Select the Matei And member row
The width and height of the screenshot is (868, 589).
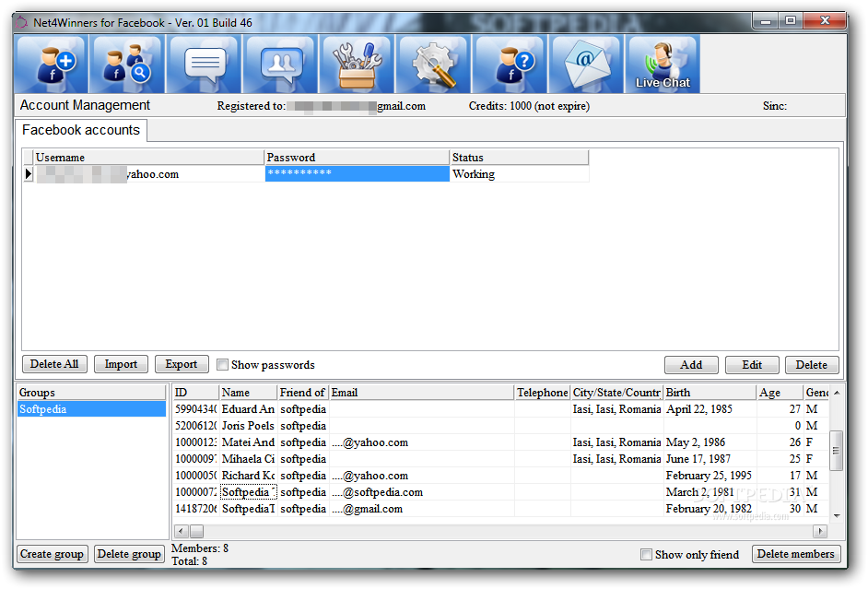(x=501, y=442)
